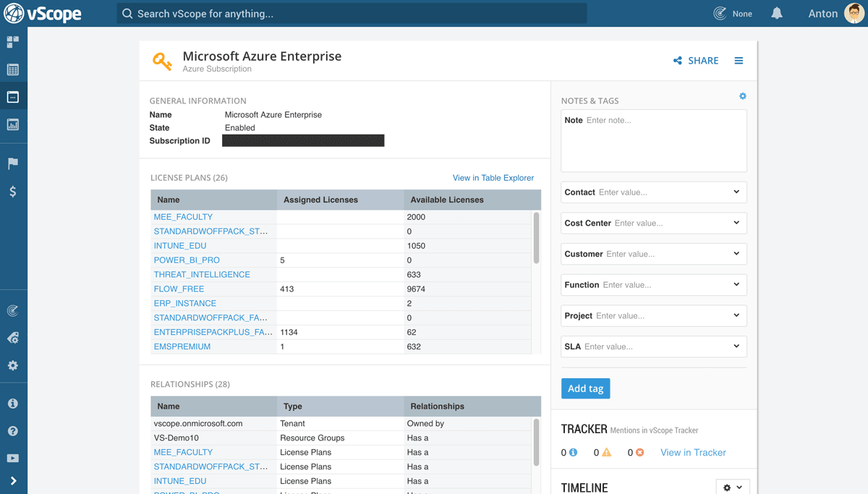
Task: Click the 9674 available licenses cell
Action: 468,289
